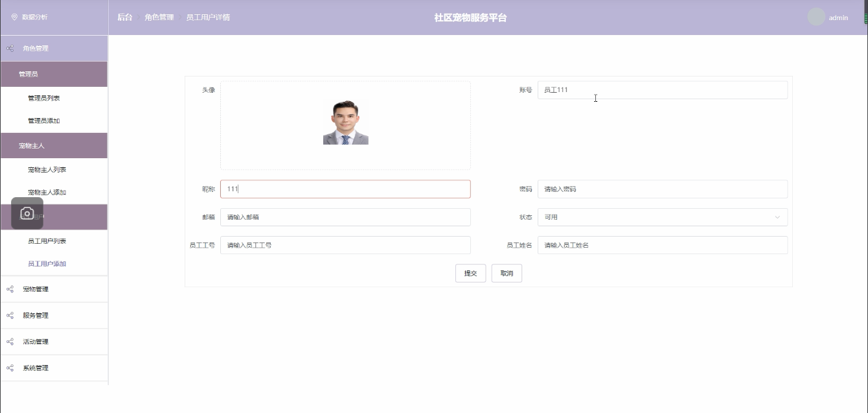Viewport: 868px width, 413px height.
Task: Expand the 服务管理 menu
Action: point(54,316)
